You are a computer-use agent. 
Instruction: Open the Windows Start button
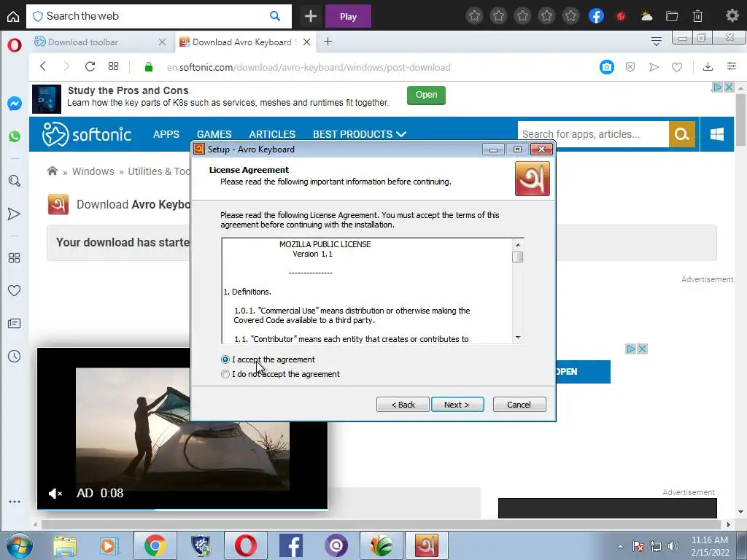19,545
